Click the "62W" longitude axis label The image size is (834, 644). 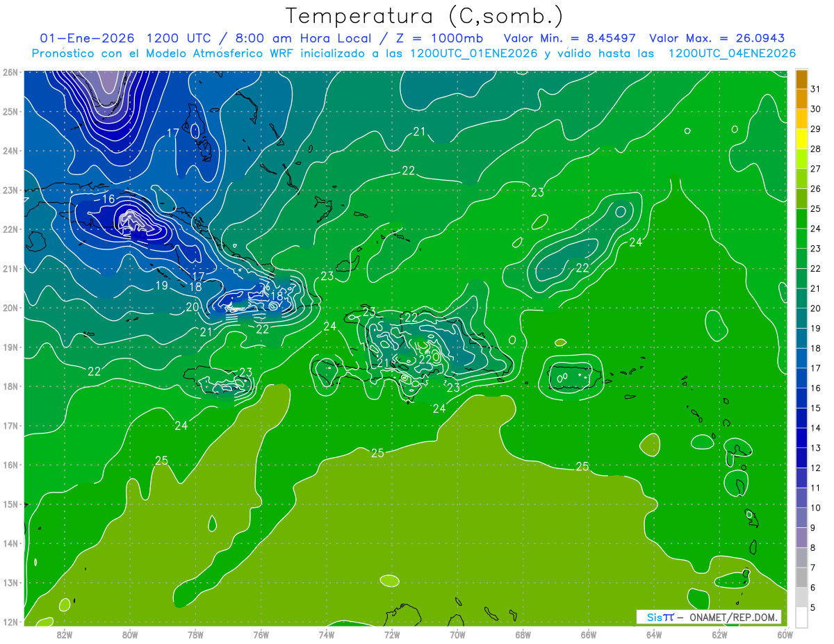tap(719, 634)
